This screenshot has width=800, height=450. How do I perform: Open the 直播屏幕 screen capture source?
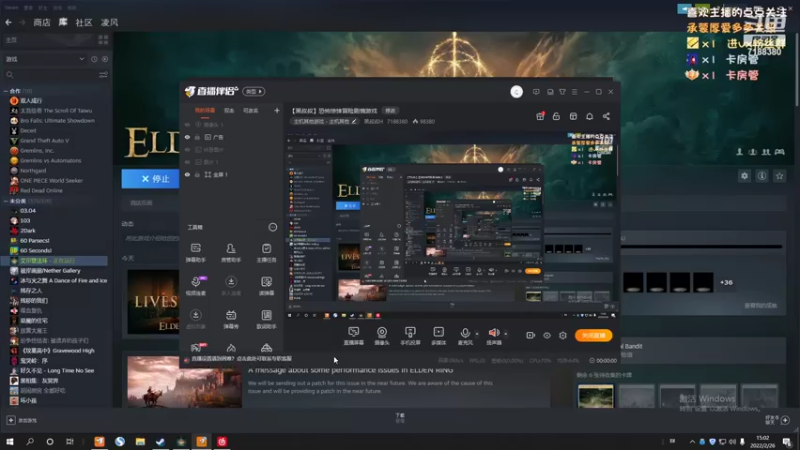[x=354, y=336]
